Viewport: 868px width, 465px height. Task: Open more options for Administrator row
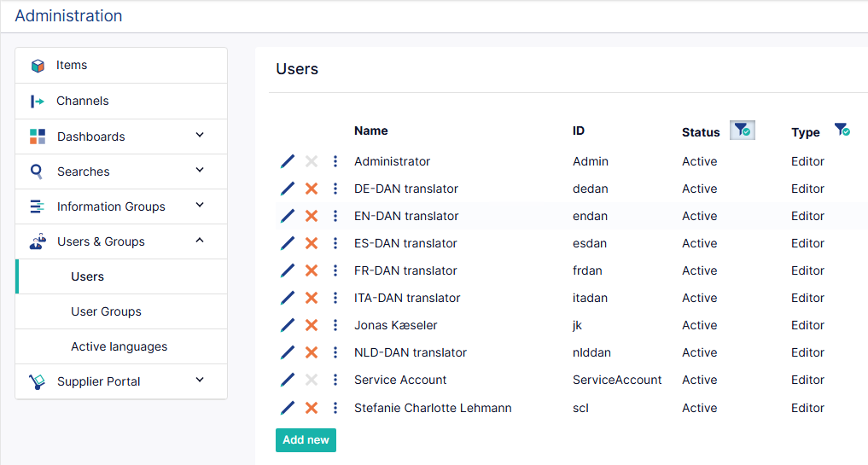coord(335,161)
